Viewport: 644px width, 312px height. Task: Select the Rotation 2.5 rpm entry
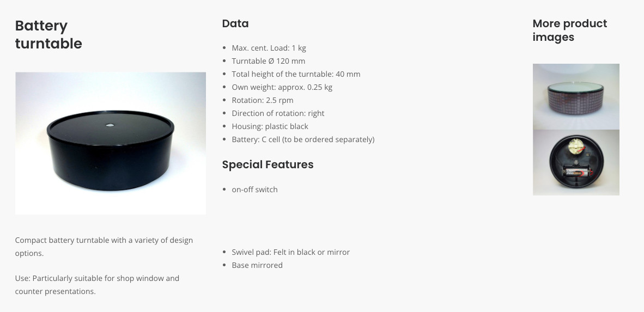click(263, 101)
